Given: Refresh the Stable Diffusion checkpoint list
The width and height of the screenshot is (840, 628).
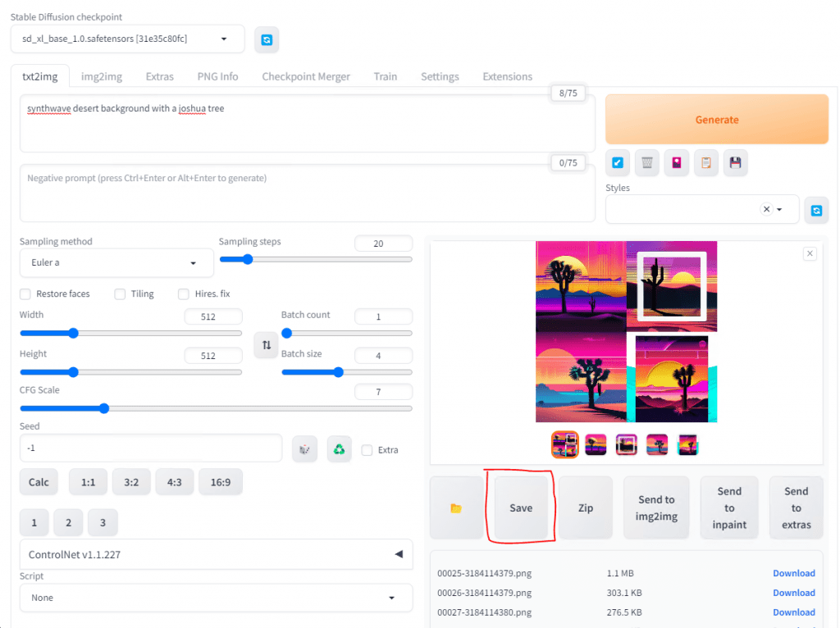Looking at the screenshot, I should pyautogui.click(x=267, y=39).
